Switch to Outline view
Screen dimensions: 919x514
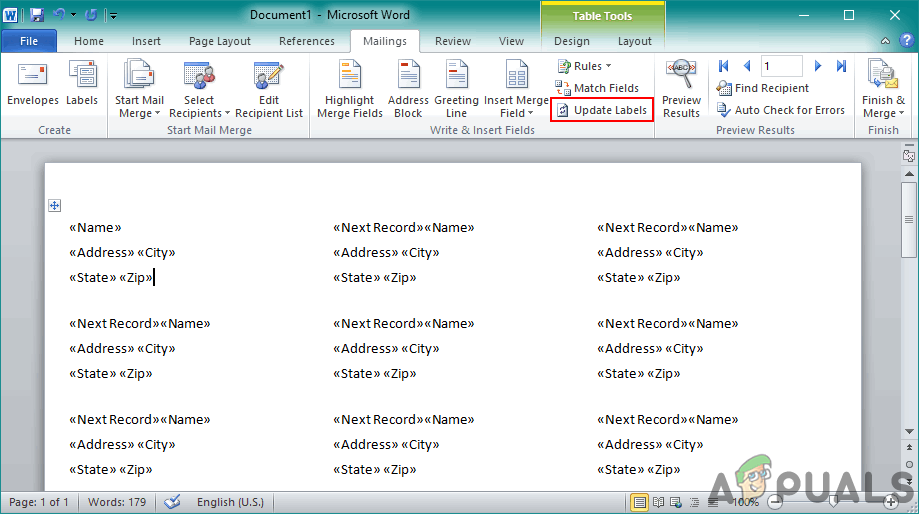pos(695,502)
